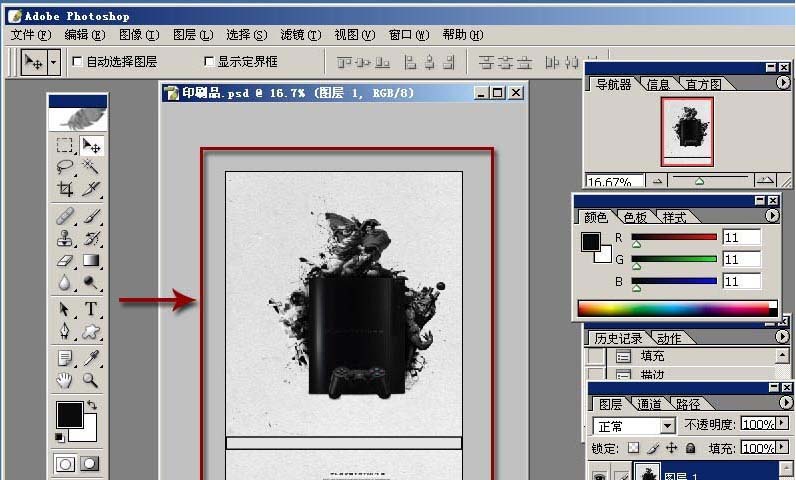Select the Notes tool
Image resolution: width=796 pixels, height=480 pixels.
pos(64,358)
